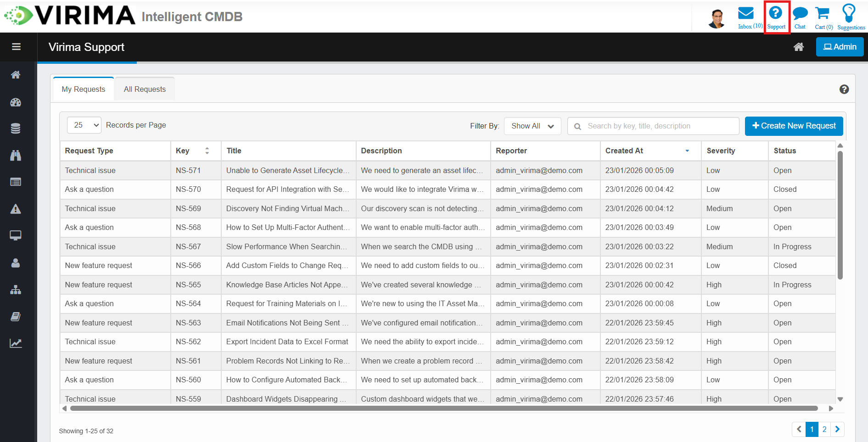
Task: Click the Support question mark icon
Action: 776,13
